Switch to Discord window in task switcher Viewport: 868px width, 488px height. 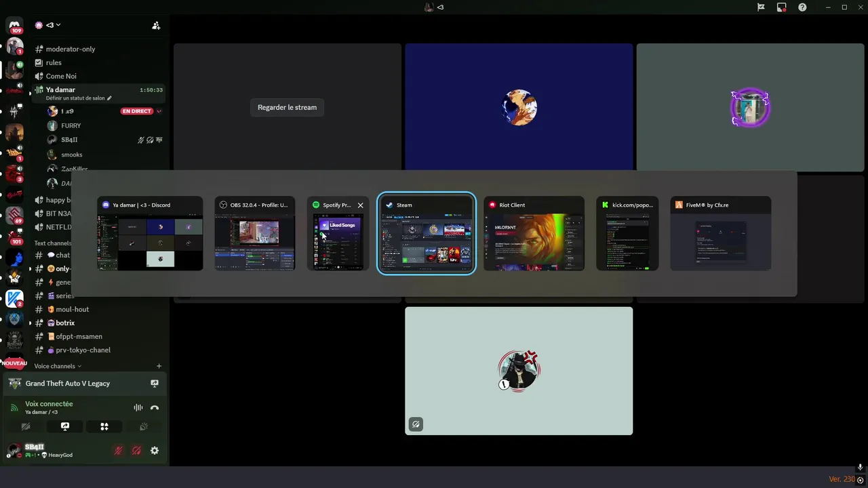150,233
